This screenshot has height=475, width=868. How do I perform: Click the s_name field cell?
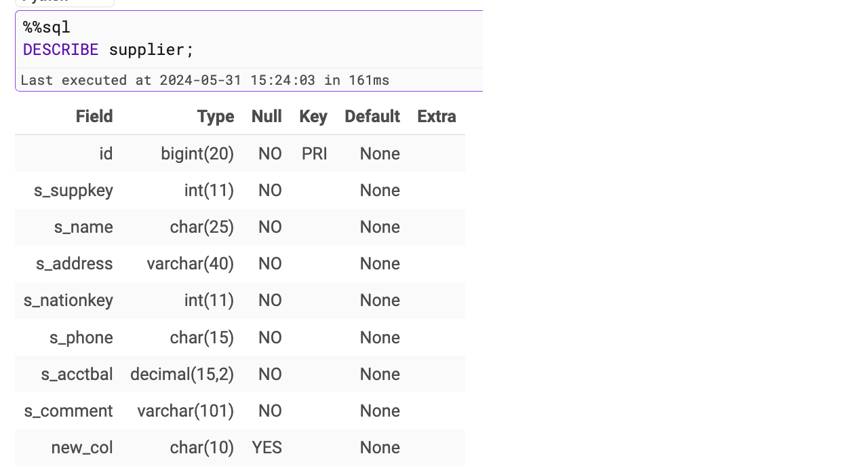coord(83,227)
